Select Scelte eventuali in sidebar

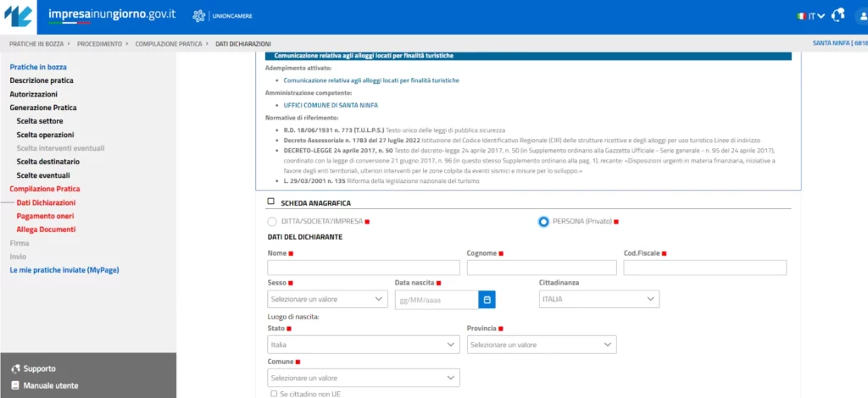(x=43, y=176)
